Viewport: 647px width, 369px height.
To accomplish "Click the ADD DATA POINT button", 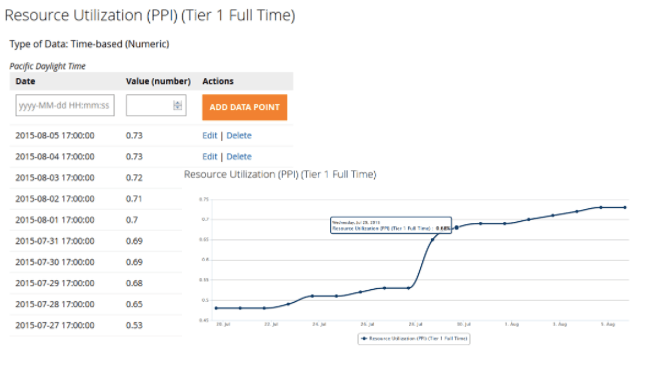I will (244, 107).
